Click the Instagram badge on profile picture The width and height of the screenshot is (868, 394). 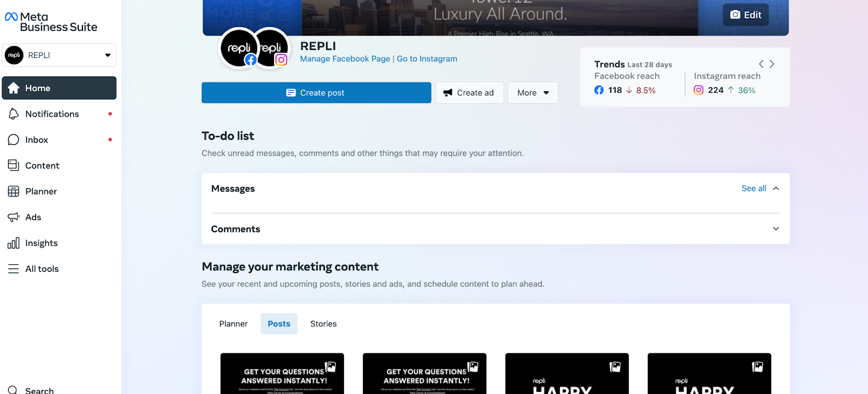pos(281,60)
